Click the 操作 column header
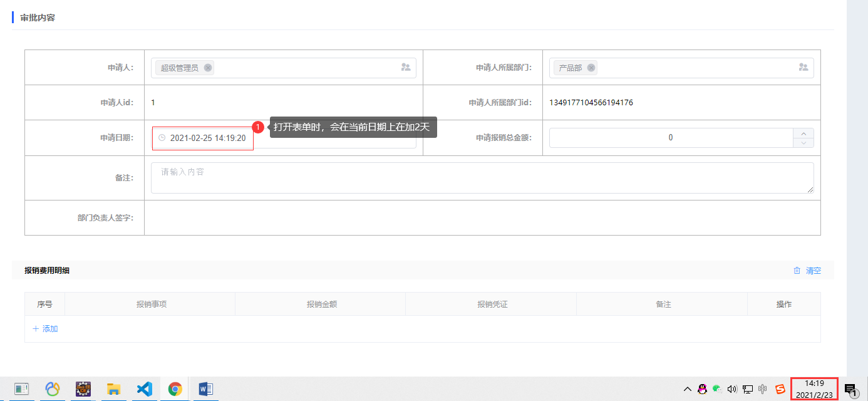 point(784,305)
